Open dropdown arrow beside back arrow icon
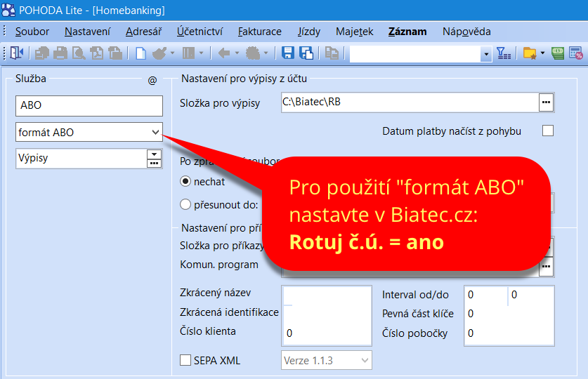Image resolution: width=588 pixels, height=379 pixels. click(237, 53)
